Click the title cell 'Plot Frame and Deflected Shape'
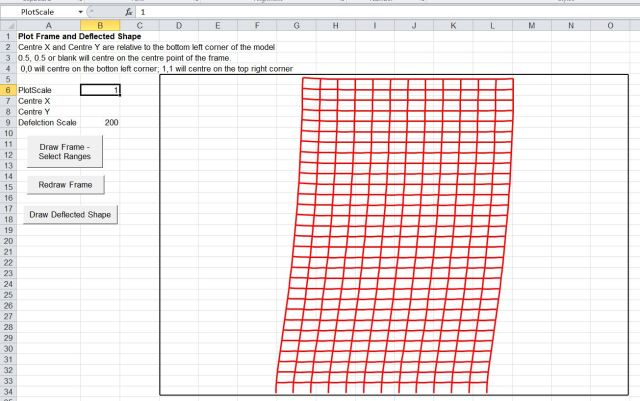 coord(80,36)
